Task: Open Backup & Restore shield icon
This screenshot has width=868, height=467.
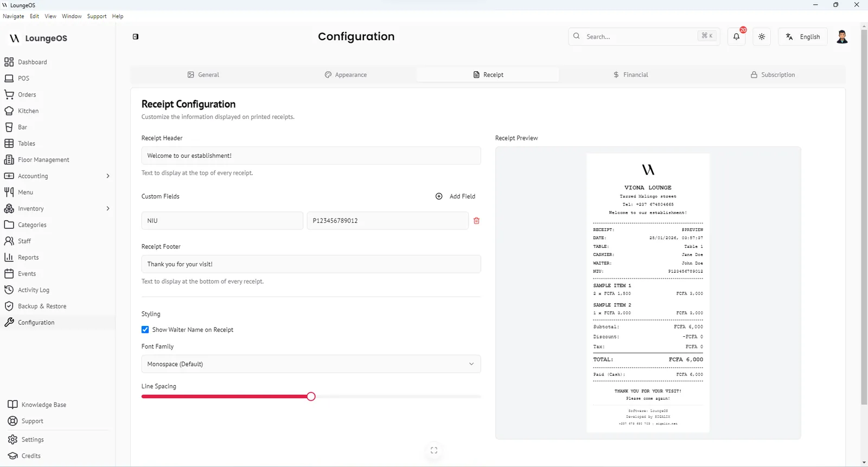Action: [x=9, y=306]
